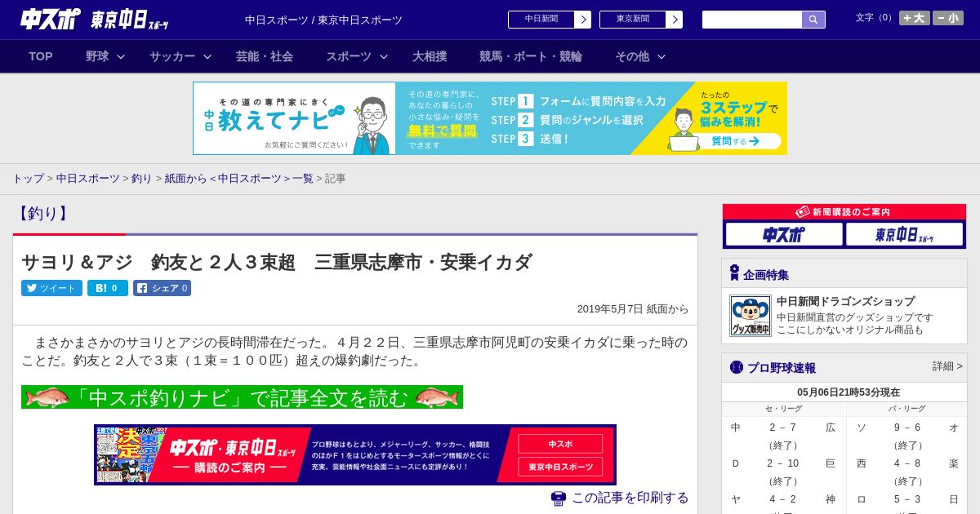This screenshot has width=980, height=514.
Task: Select the ヤ 4－2 神 score
Action: 783,499
